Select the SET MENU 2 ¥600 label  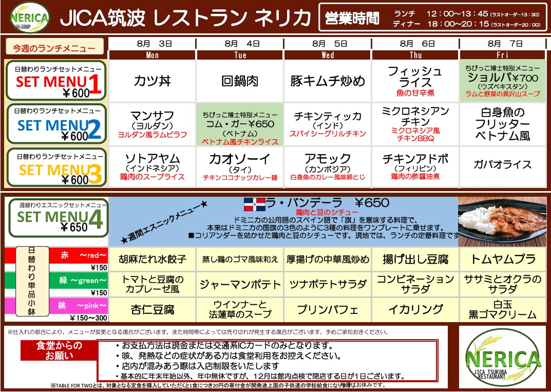pos(56,124)
